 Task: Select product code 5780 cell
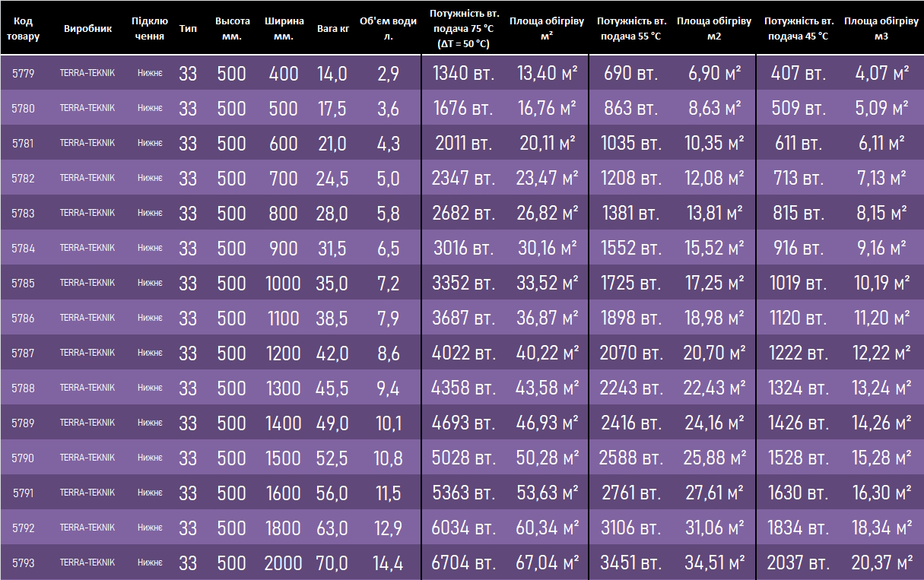pos(23,109)
